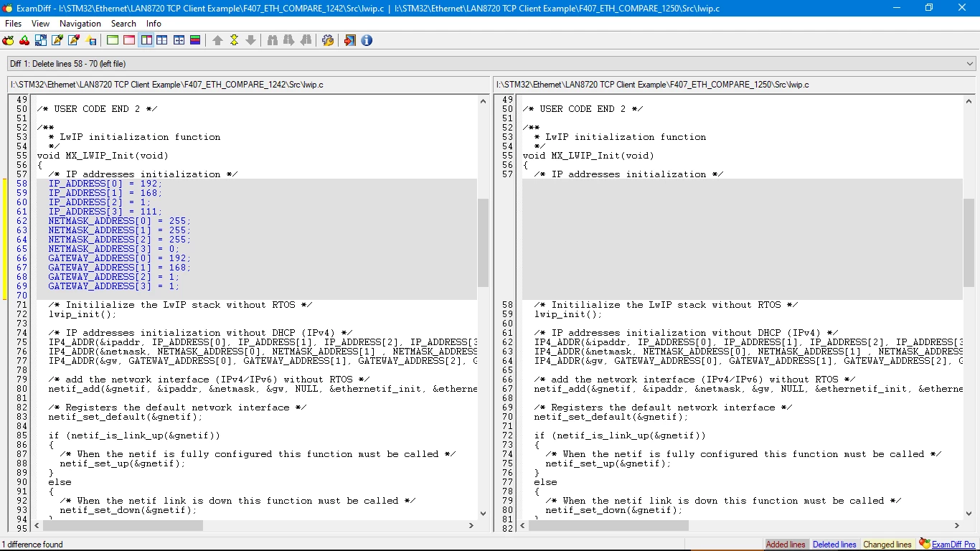Click 'lwip_init();' in the right pane

click(x=568, y=314)
